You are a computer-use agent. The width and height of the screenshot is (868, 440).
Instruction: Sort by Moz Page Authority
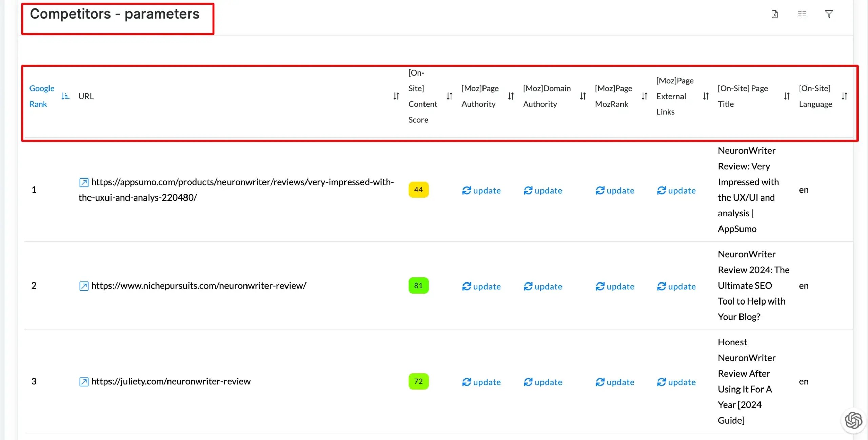click(x=511, y=97)
